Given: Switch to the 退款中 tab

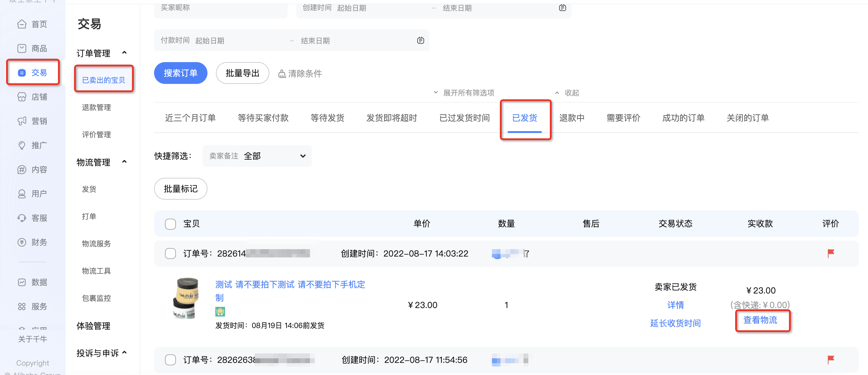Looking at the screenshot, I should pos(572,118).
